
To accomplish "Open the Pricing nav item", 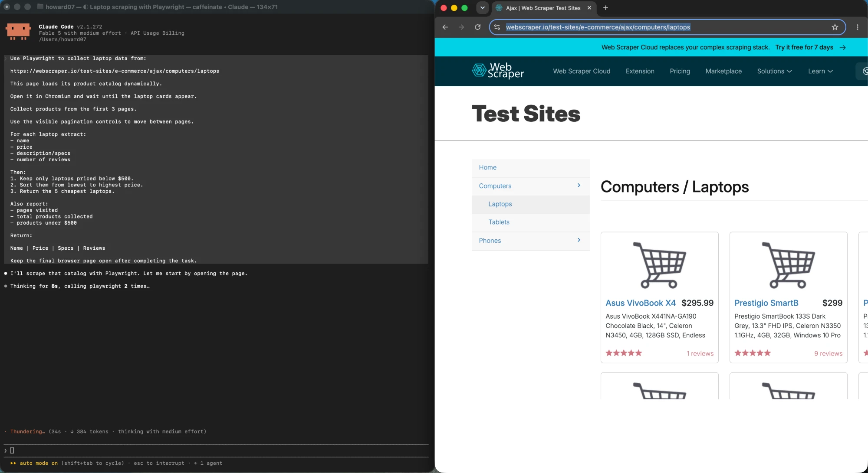I will [x=680, y=71].
